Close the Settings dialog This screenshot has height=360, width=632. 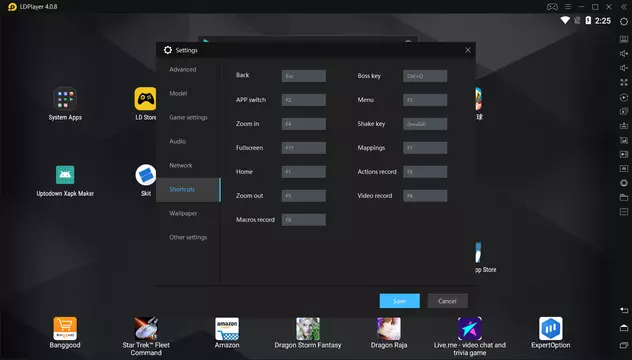[468, 50]
